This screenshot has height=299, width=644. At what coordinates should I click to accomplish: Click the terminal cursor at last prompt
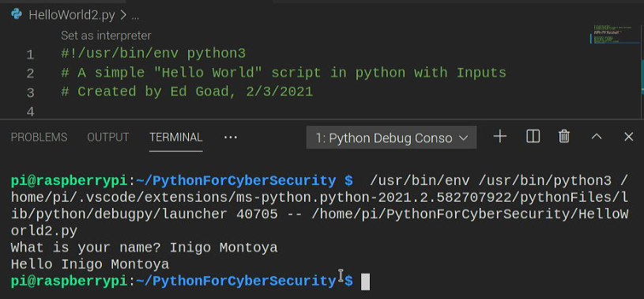365,282
